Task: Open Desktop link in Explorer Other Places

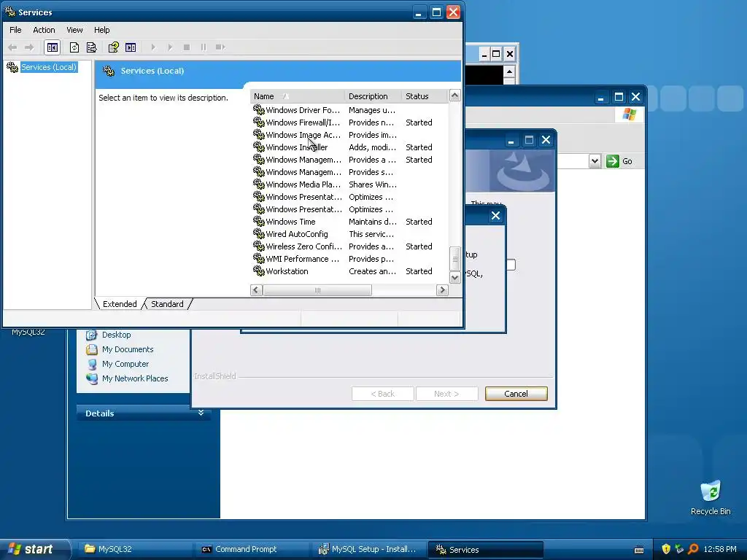Action: click(116, 335)
